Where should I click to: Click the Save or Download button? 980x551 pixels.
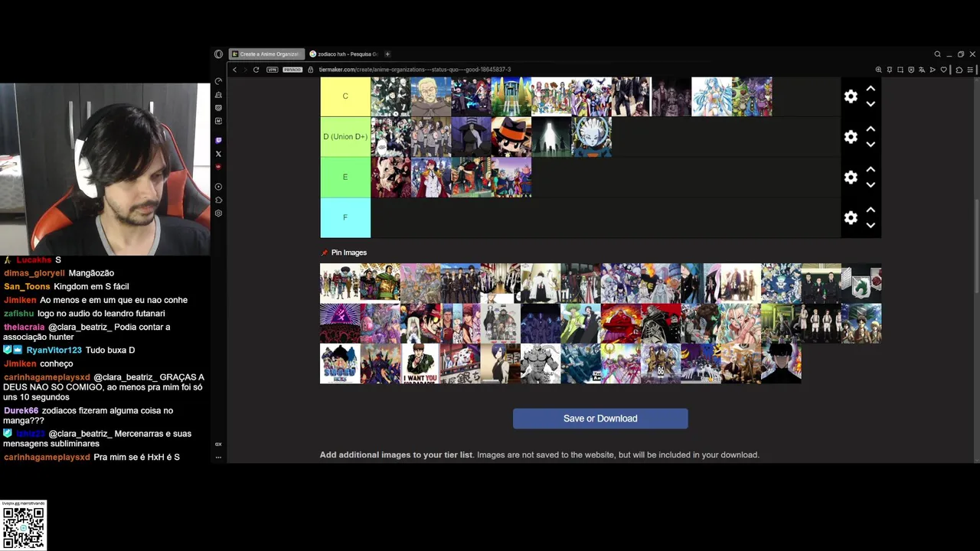600,419
